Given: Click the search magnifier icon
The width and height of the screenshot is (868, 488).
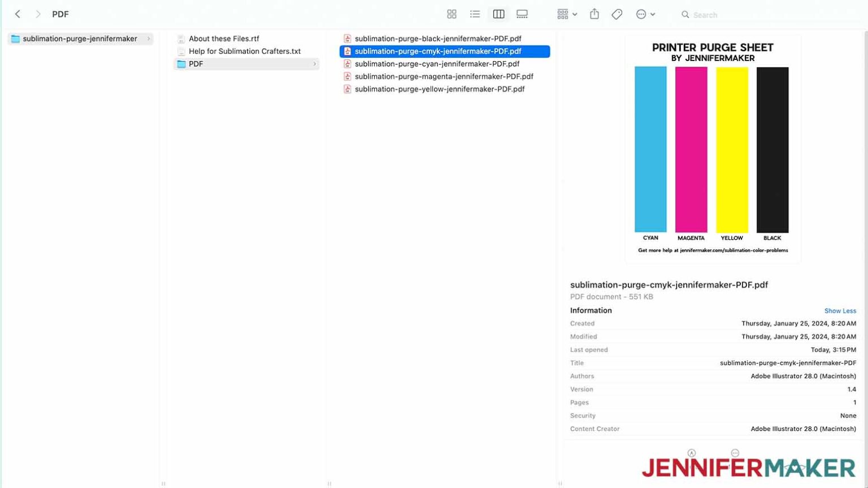Looking at the screenshot, I should tap(685, 15).
